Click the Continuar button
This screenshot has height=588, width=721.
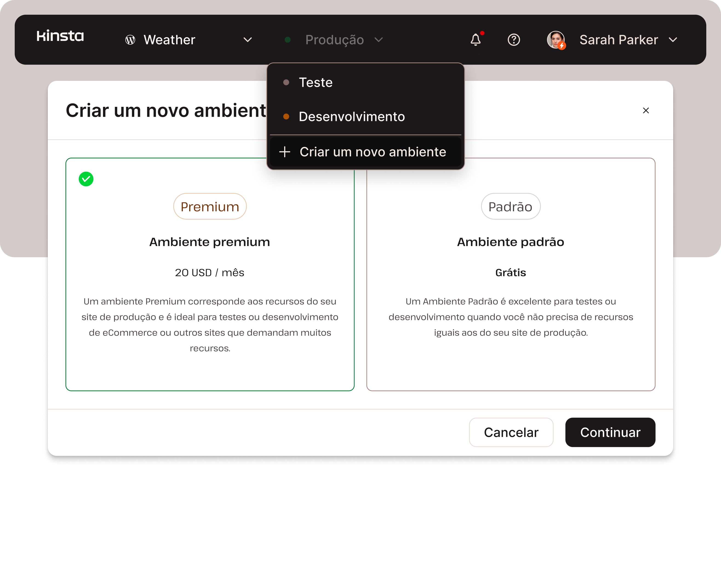coord(610,432)
